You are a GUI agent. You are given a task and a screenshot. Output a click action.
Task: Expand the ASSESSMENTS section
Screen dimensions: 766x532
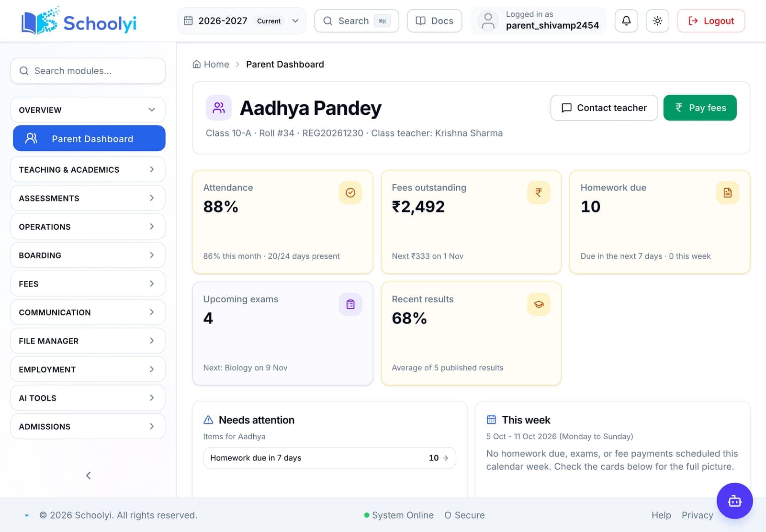(x=88, y=198)
